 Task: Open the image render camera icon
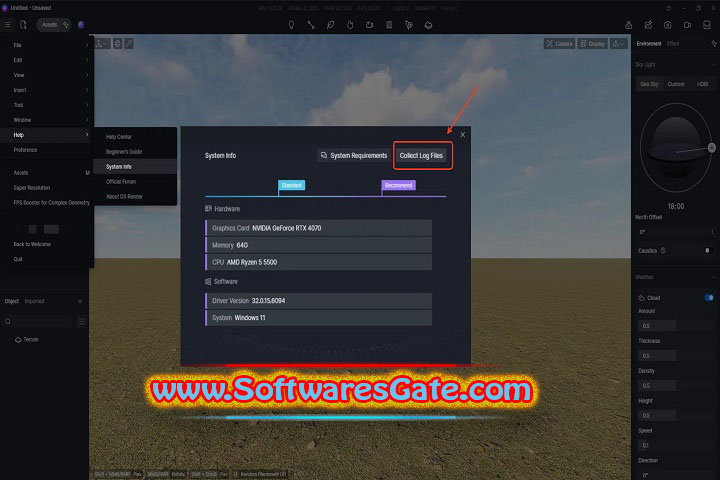click(668, 25)
